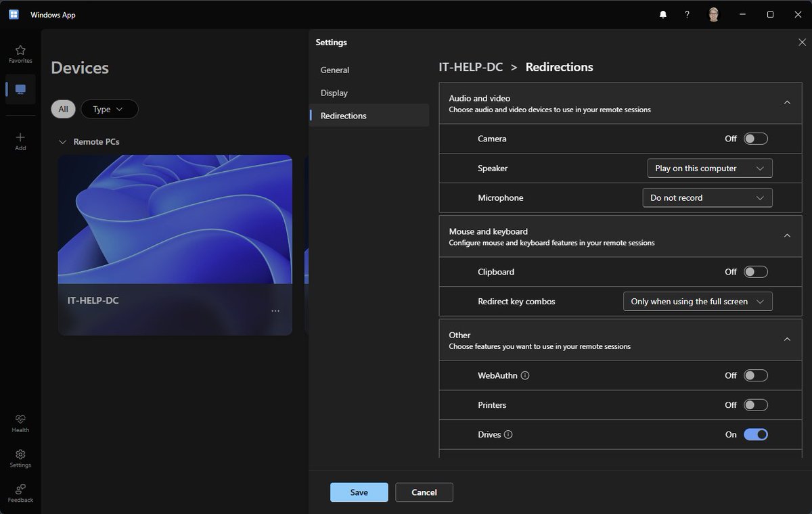Collapse the Other section
Viewport: 812px width, 514px height.
[x=787, y=340]
